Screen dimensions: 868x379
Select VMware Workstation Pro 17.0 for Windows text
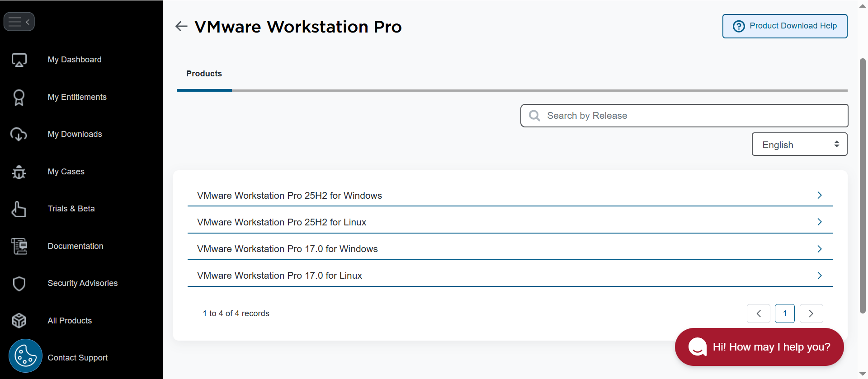tap(288, 249)
